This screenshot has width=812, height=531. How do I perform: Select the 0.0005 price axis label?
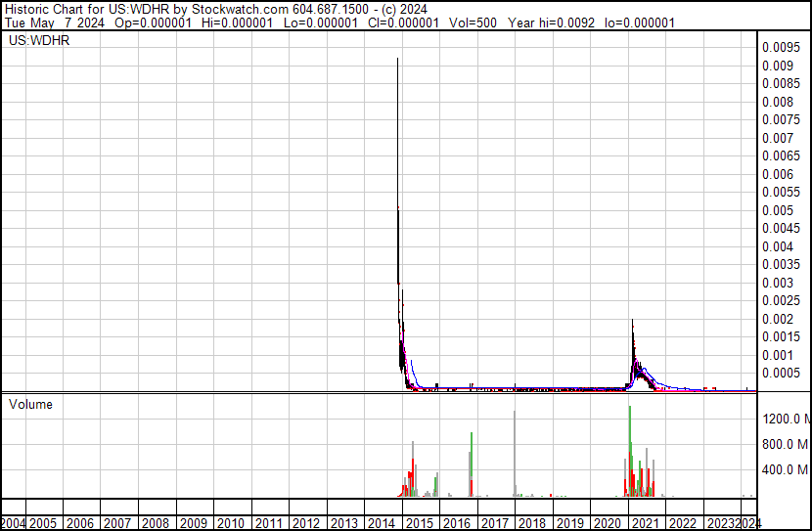[x=781, y=374]
